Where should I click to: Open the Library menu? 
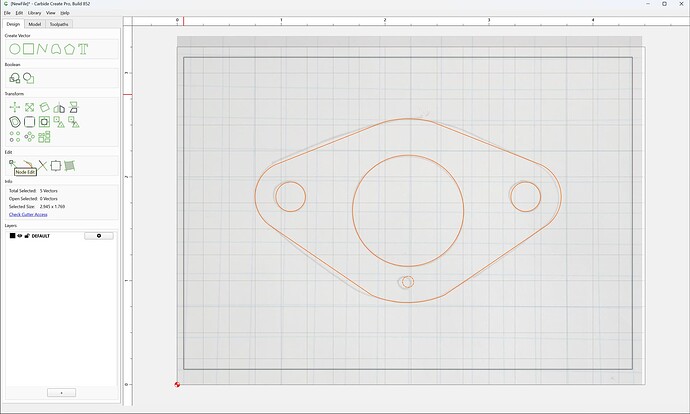[34, 13]
